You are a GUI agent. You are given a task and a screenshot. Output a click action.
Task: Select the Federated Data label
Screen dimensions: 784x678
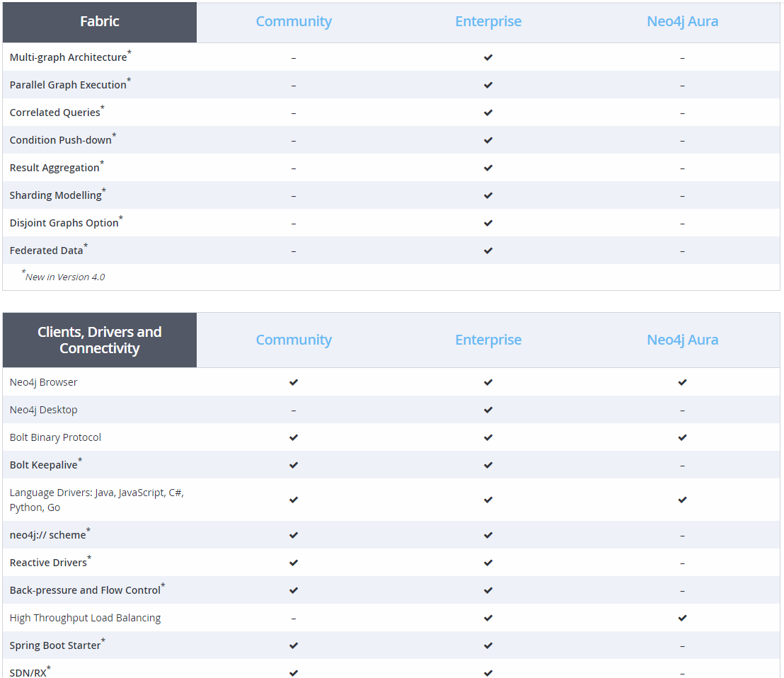click(x=49, y=250)
